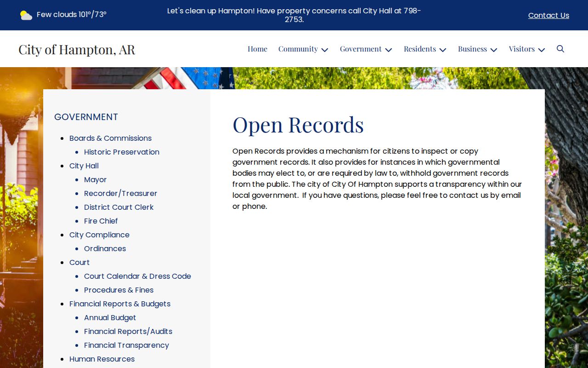The height and width of the screenshot is (368, 588).
Task: Go to City Hall sidebar link
Action: pyautogui.click(x=84, y=166)
